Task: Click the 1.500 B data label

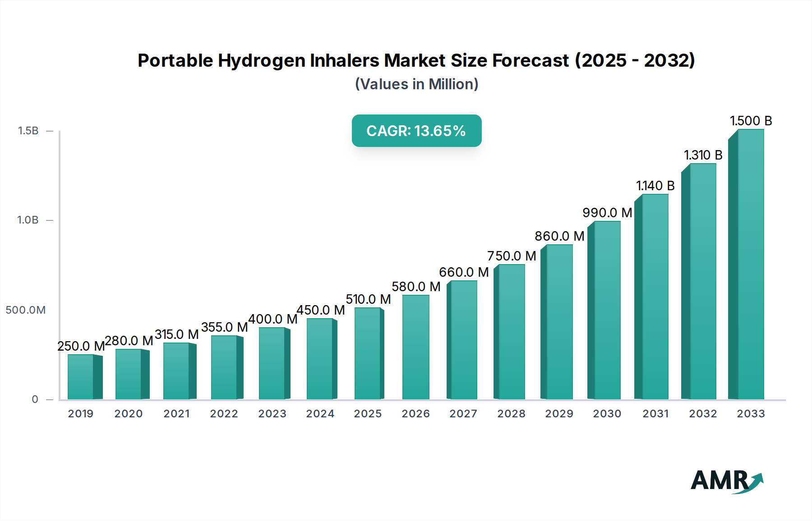Action: click(752, 120)
